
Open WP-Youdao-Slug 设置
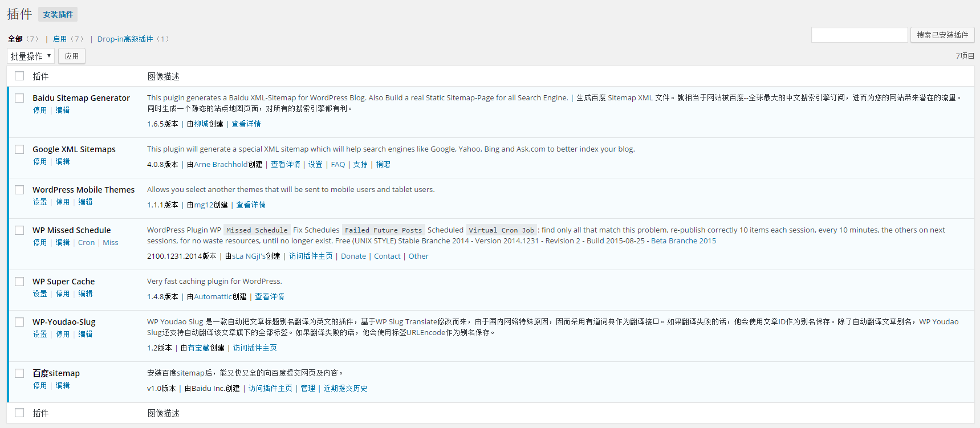pos(40,334)
